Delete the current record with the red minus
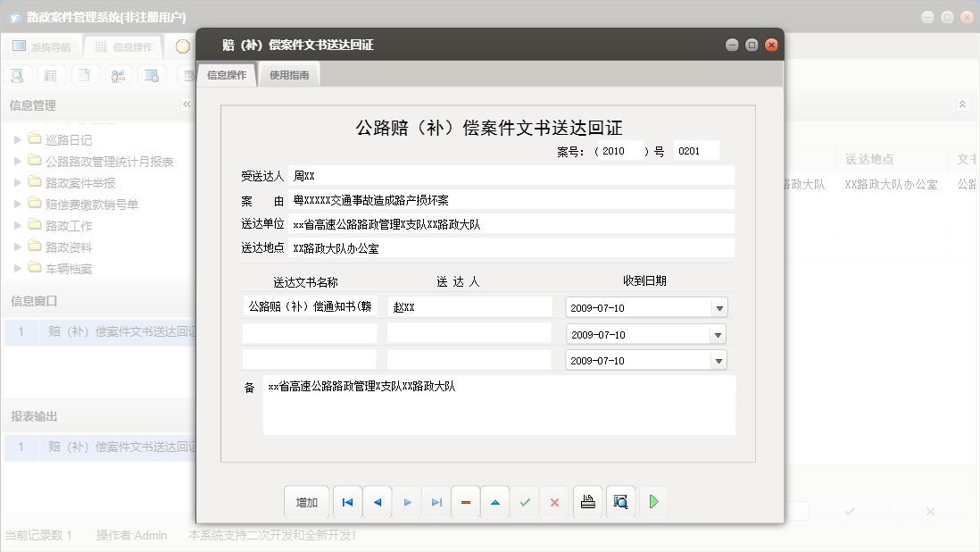 click(x=465, y=501)
